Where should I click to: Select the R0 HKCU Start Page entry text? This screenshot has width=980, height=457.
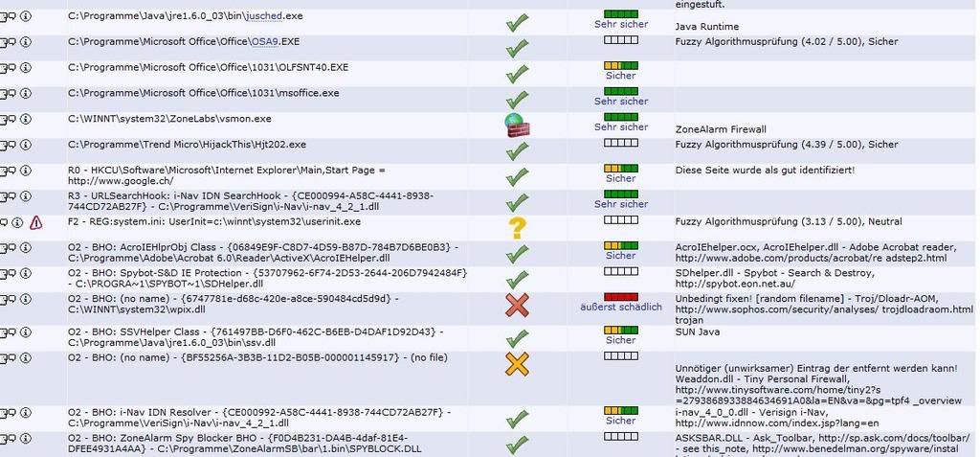pyautogui.click(x=227, y=175)
